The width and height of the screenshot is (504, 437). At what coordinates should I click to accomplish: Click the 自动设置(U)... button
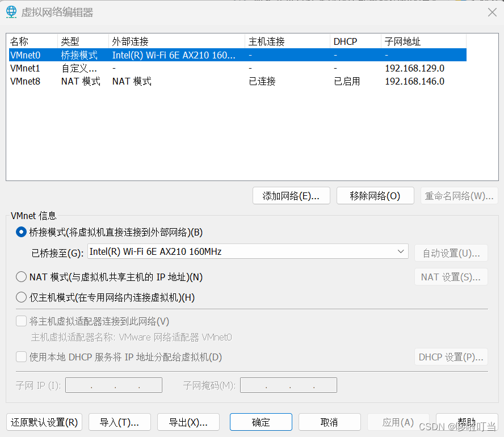(x=451, y=253)
